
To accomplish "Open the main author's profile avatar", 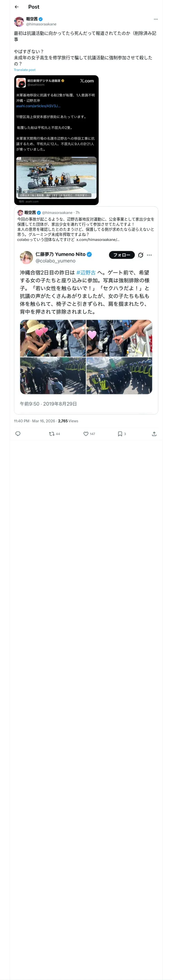I will coord(19,21).
